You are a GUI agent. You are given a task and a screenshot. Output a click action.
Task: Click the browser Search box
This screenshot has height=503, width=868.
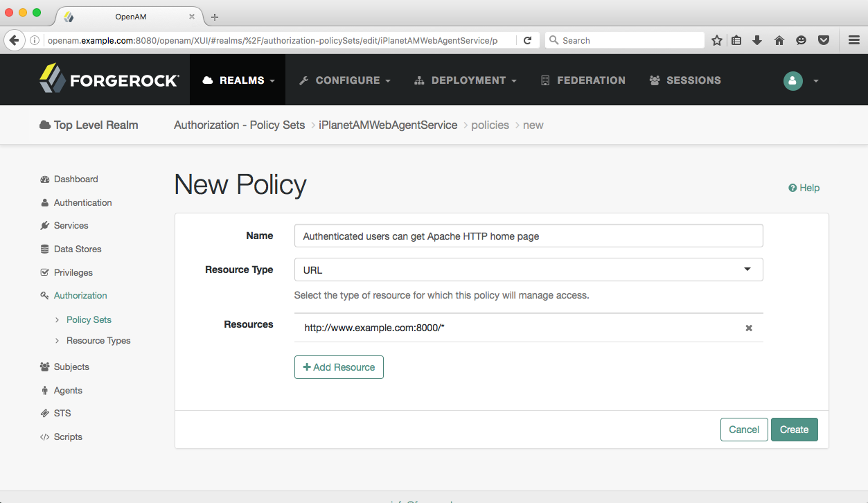pos(625,41)
